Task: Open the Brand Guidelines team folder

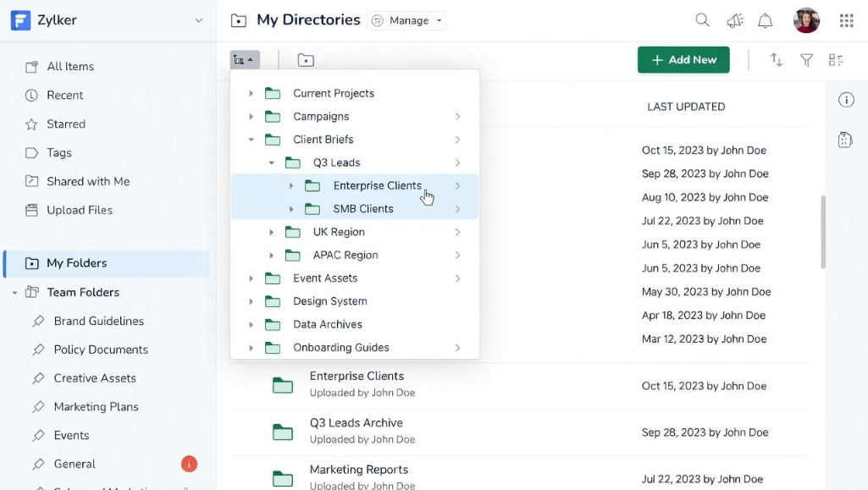Action: click(98, 321)
